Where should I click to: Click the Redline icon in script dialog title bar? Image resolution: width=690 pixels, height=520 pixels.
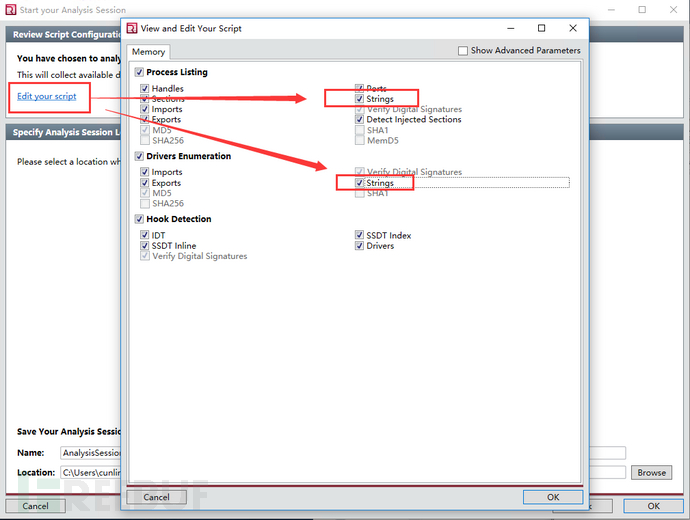pyautogui.click(x=132, y=29)
